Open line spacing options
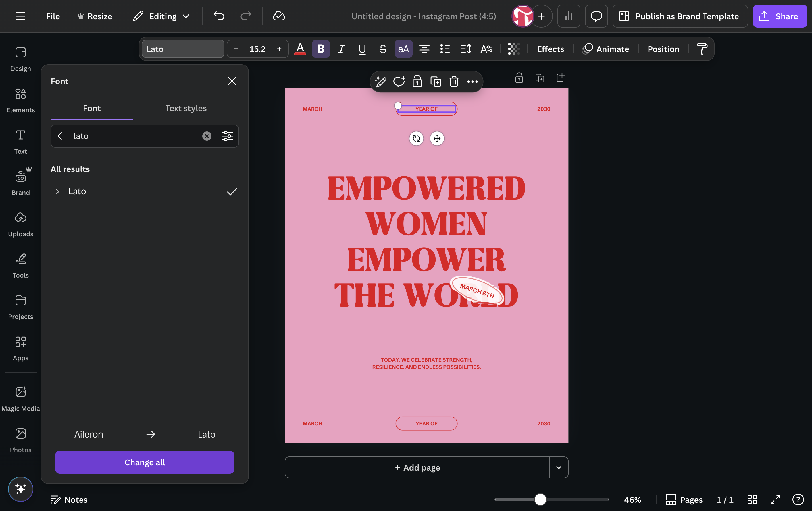The width and height of the screenshot is (812, 511). tap(465, 49)
